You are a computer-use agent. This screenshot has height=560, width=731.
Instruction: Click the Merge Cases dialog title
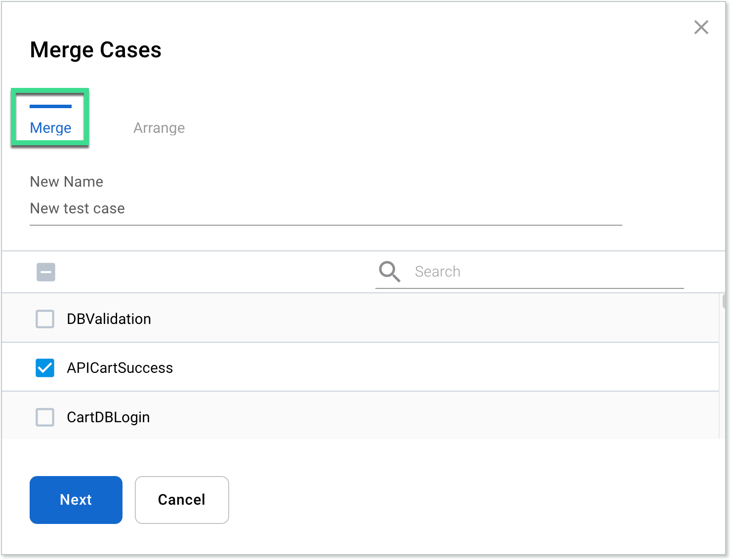click(96, 49)
